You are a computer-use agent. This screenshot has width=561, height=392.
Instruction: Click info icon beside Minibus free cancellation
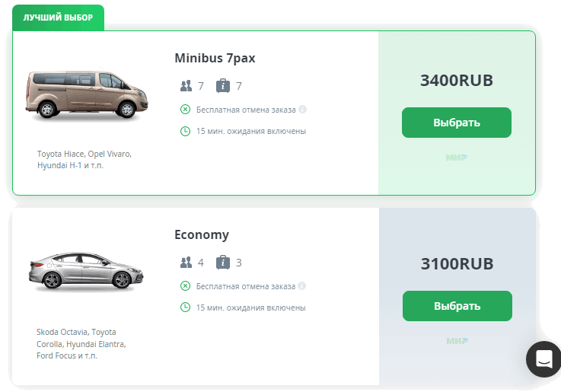pos(302,110)
